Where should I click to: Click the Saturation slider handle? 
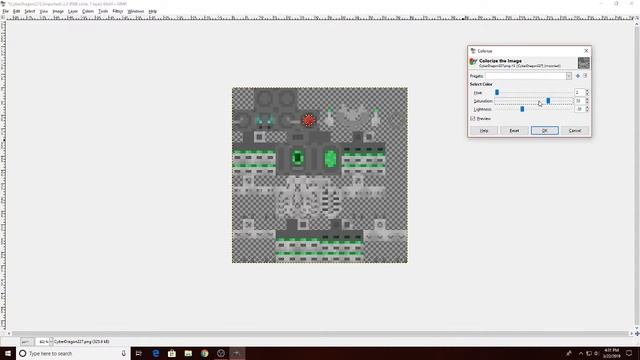548,101
